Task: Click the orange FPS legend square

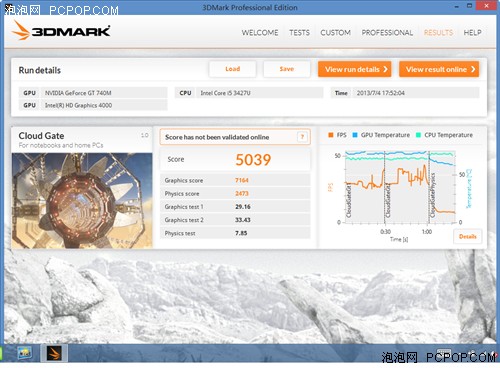Action: pos(331,135)
